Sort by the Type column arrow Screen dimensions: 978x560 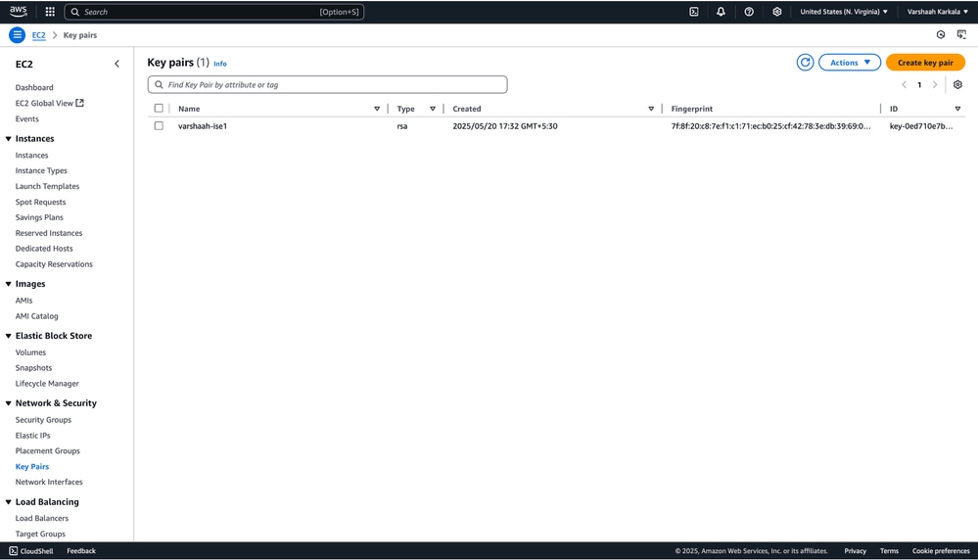(433, 109)
